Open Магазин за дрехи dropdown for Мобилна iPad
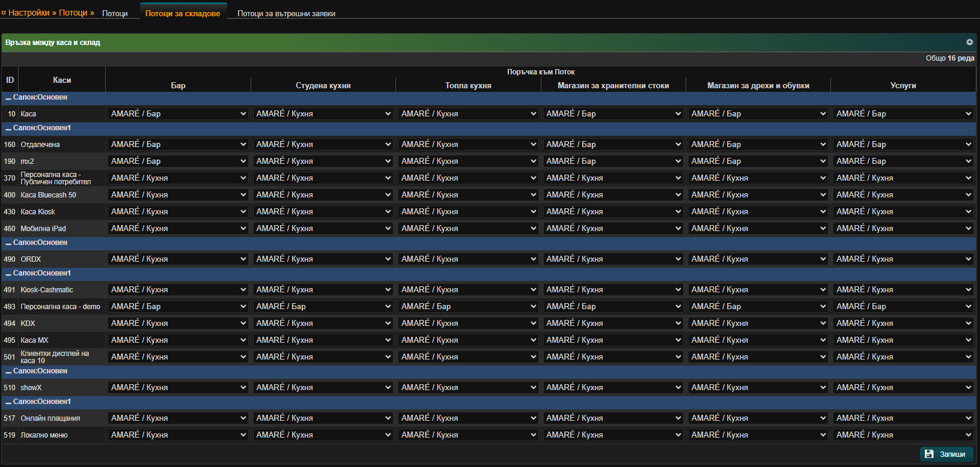The height and width of the screenshot is (467, 980). click(758, 228)
